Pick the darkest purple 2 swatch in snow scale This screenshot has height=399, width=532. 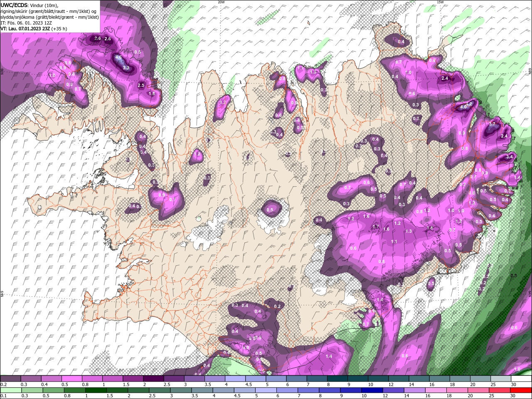coord(153,379)
